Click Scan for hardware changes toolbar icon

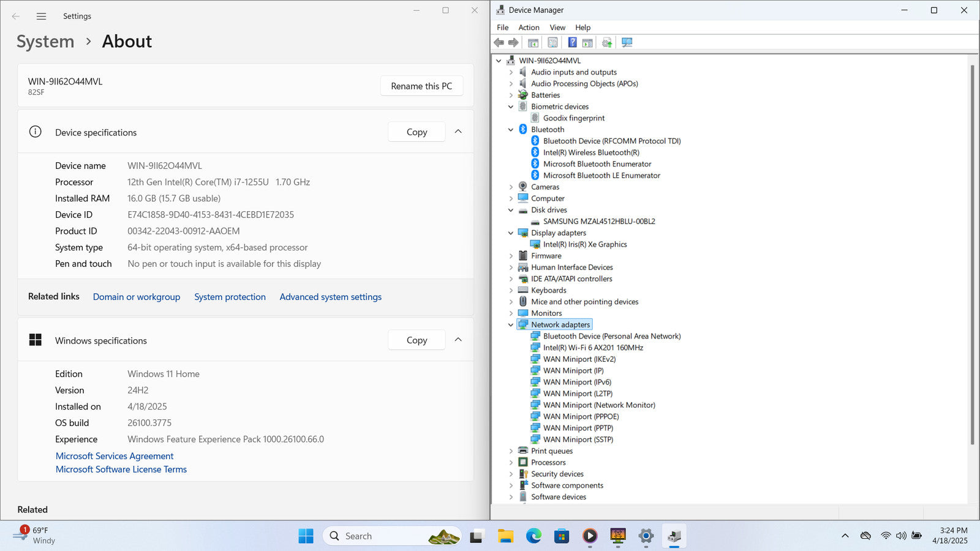click(627, 42)
